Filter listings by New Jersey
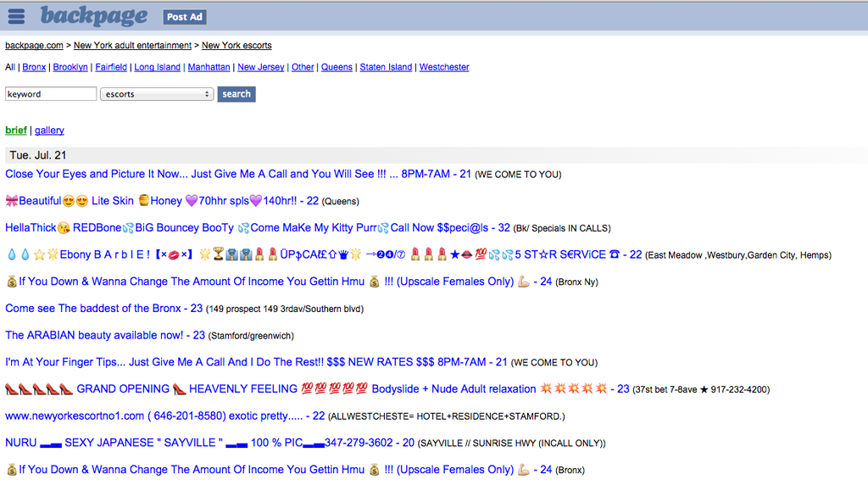Image resolution: width=868 pixels, height=480 pixels. coord(261,67)
